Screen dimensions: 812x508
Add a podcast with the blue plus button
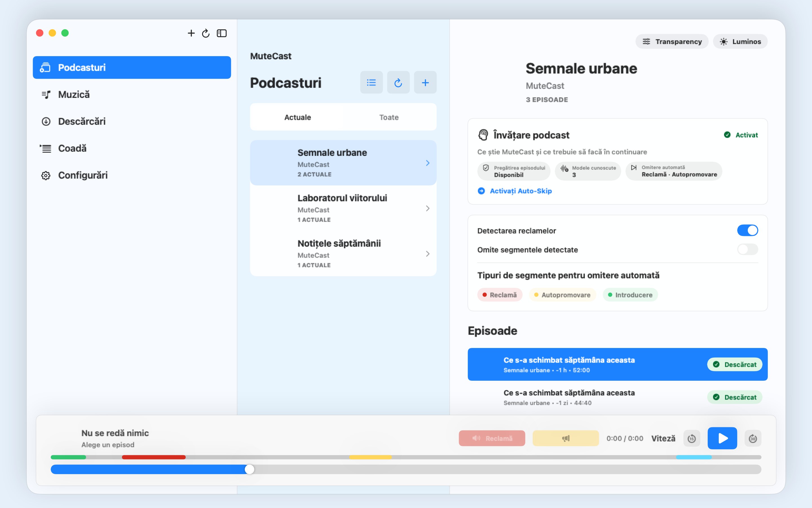coord(425,82)
